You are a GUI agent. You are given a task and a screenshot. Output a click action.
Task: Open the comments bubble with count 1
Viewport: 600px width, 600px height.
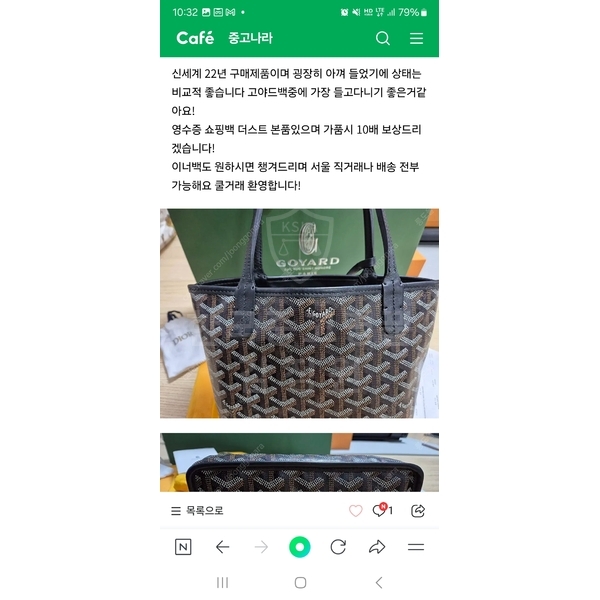pyautogui.click(x=382, y=510)
